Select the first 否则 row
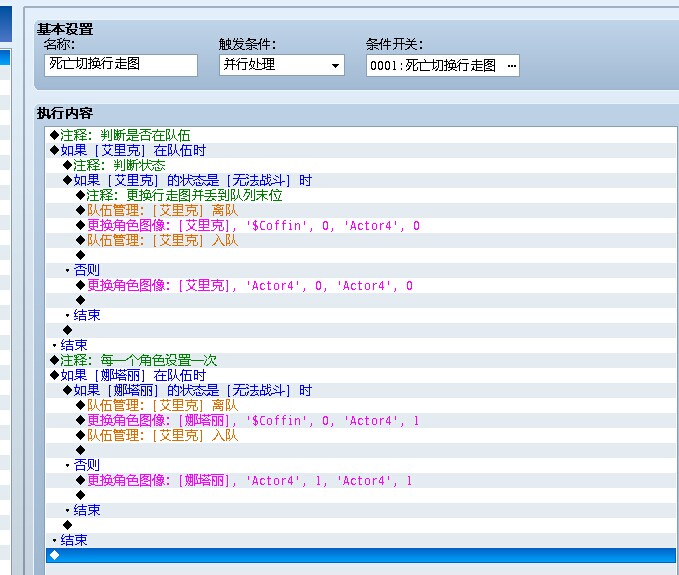 pos(361,270)
